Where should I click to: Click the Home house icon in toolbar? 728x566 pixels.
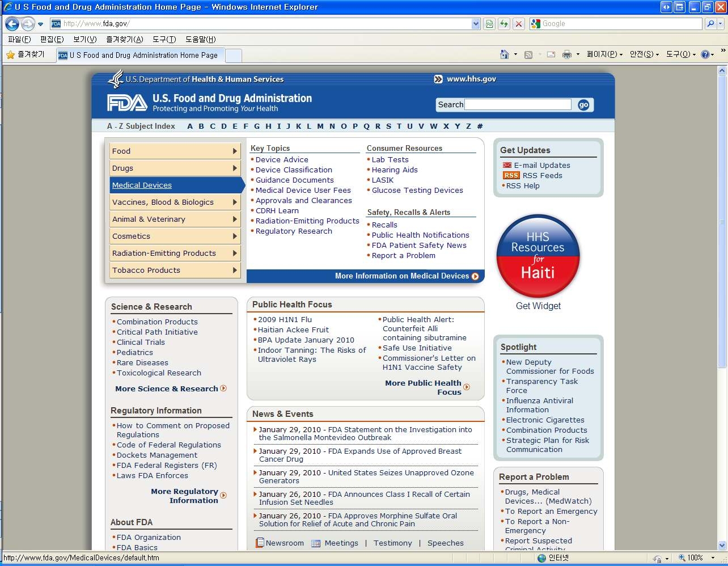[505, 54]
